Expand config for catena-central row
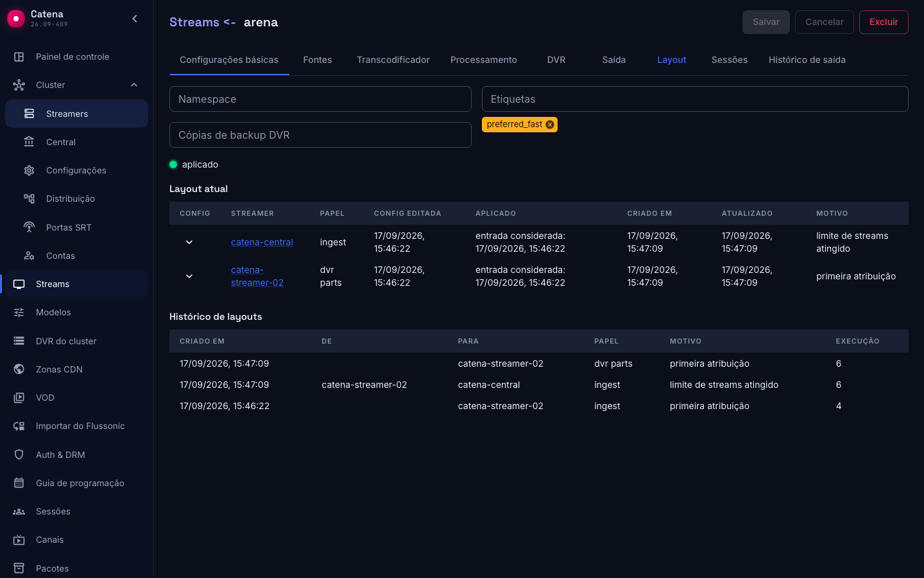 point(189,242)
